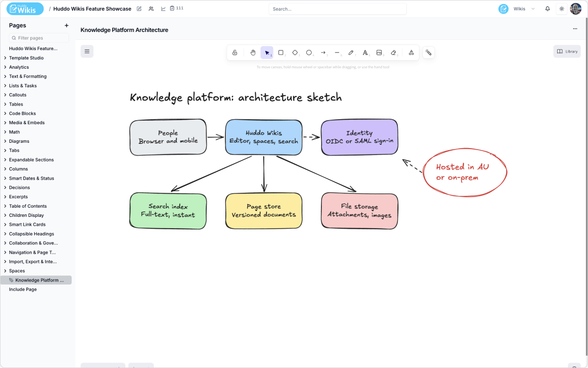Add a new page with plus icon
Viewport: 588px width, 368px height.
67,26
